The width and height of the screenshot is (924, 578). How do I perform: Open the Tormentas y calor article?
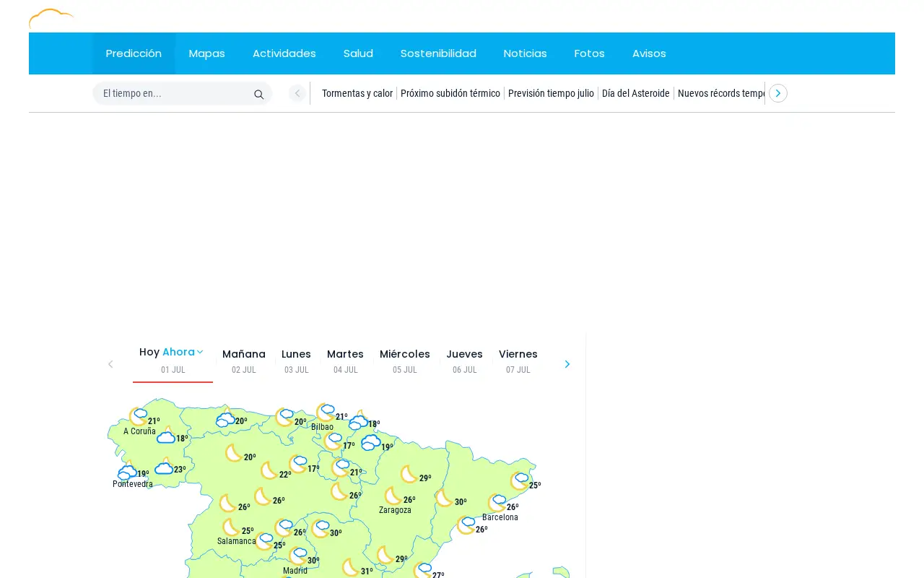coord(357,93)
